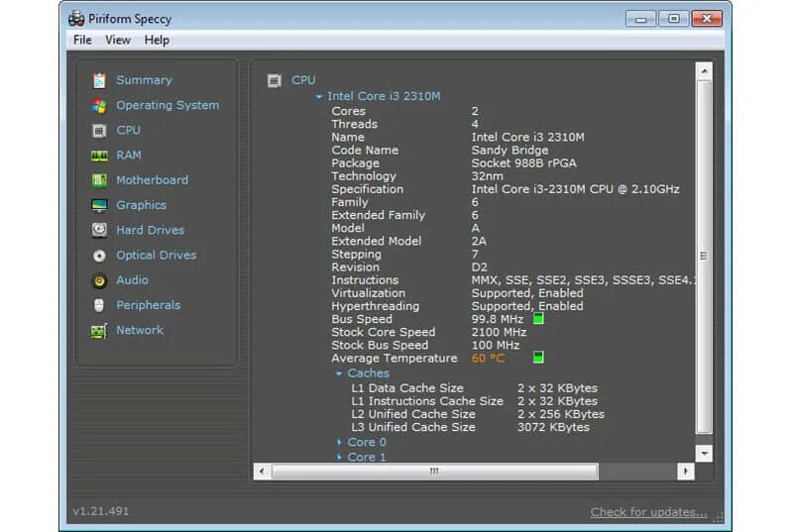
Task: Click the CPU chip icon in sidebar
Action: coord(99,131)
